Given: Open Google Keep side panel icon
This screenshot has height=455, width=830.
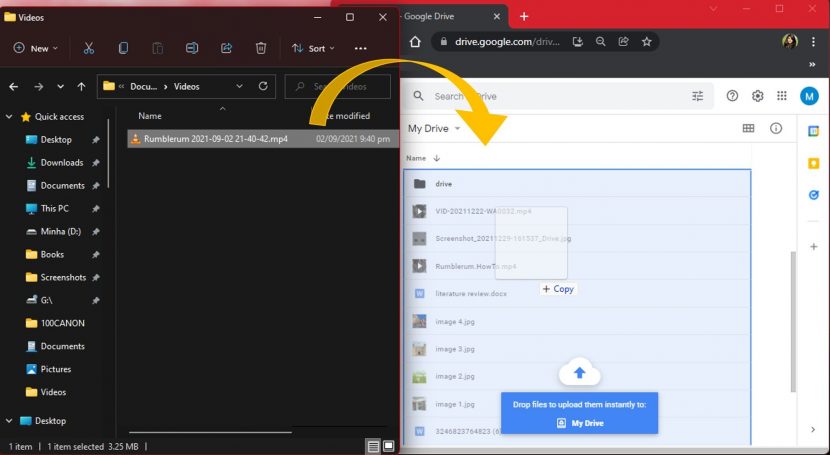Looking at the screenshot, I should coord(814,163).
